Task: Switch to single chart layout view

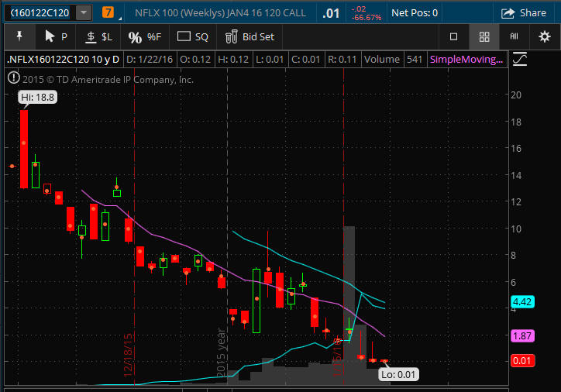Action: point(454,36)
